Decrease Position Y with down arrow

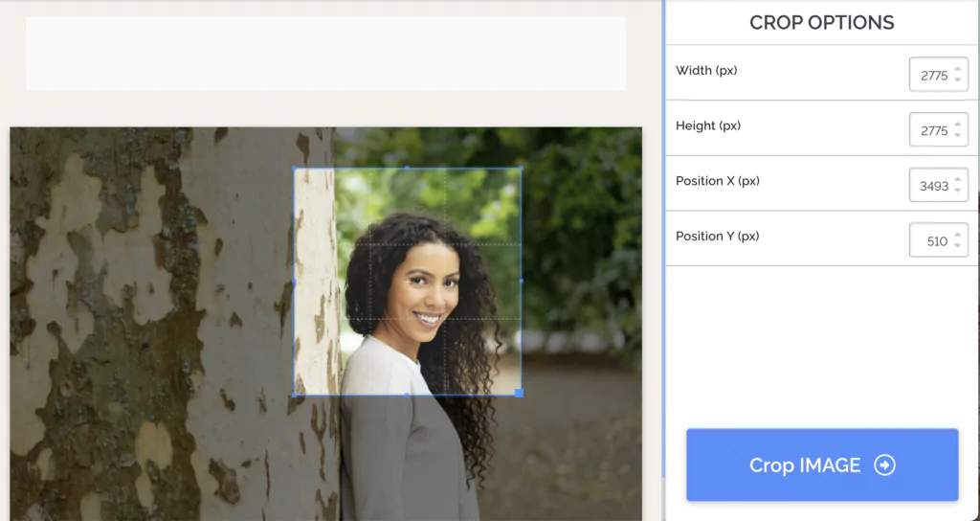957,245
